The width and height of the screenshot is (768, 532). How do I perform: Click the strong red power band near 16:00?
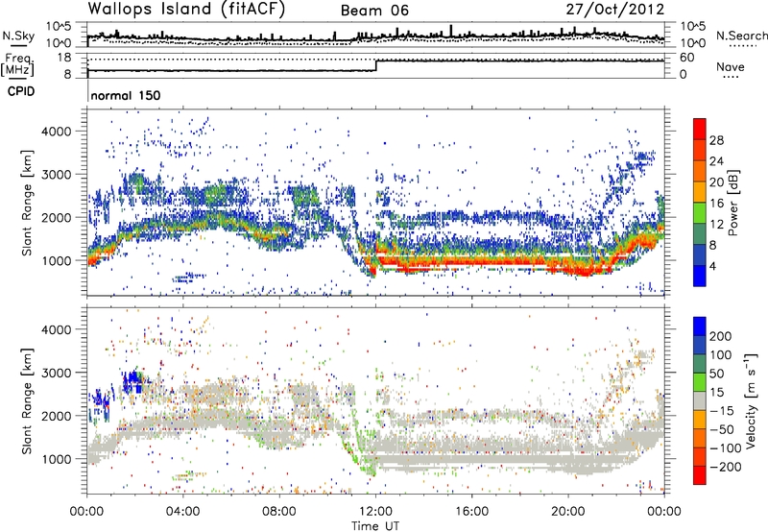(x=471, y=261)
